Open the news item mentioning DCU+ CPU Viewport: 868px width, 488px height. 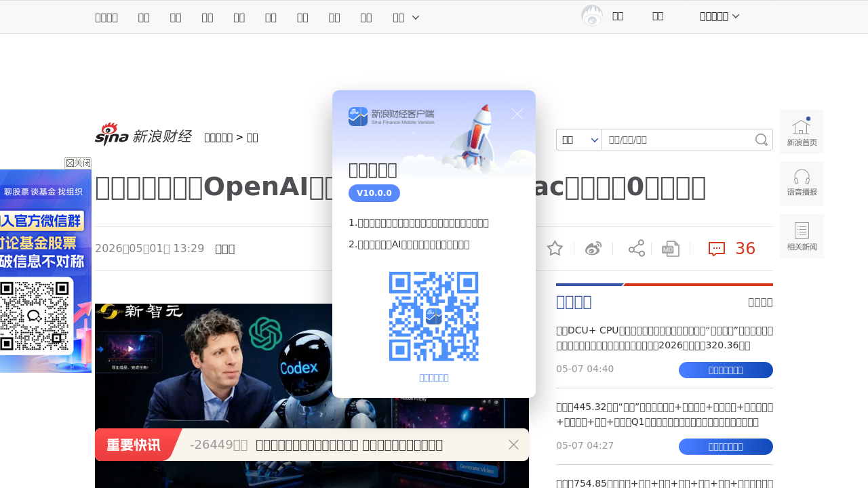[665, 338]
